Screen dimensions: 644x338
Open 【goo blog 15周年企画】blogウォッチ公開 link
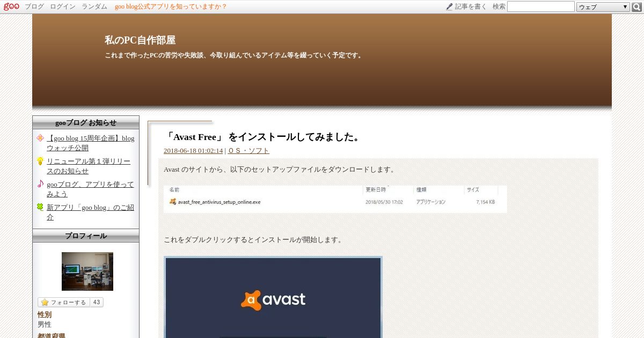pos(90,143)
